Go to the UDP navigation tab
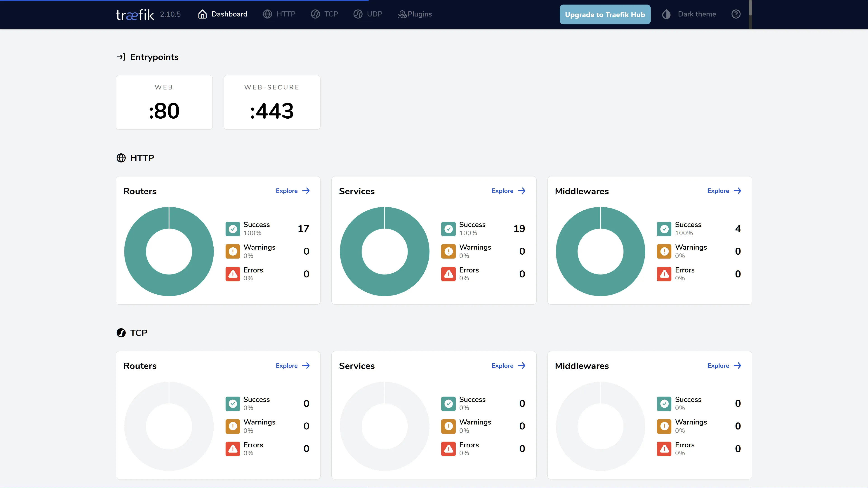The image size is (868, 488). click(x=368, y=14)
